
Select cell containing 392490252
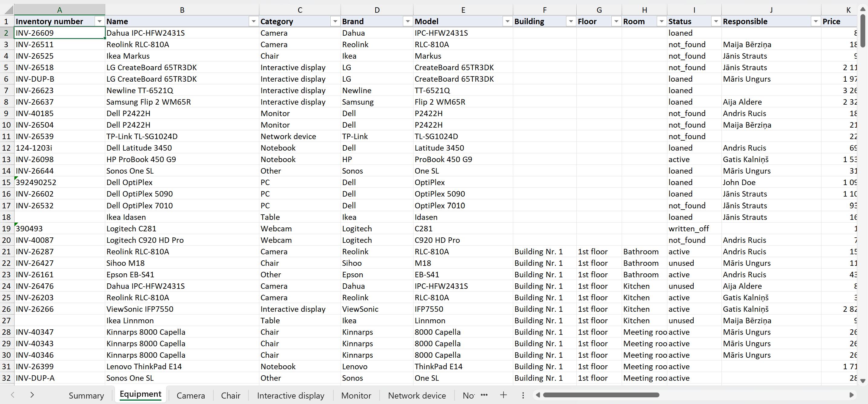click(x=60, y=182)
